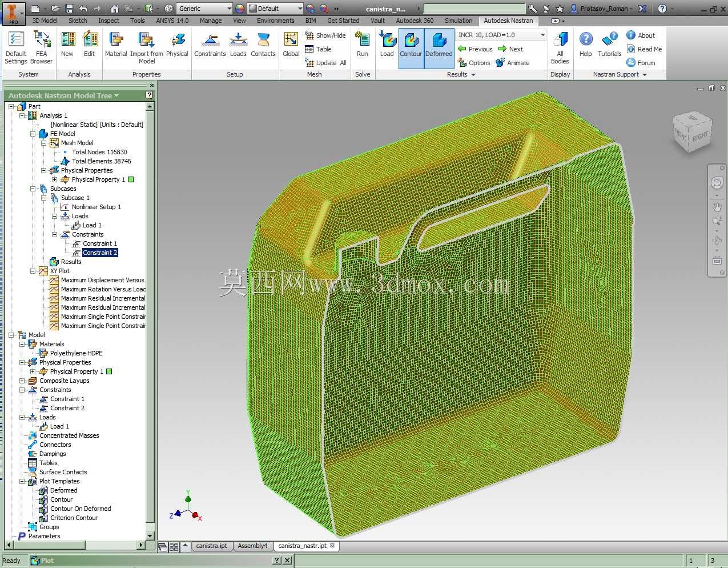Switch to canistra.ipt document tab

211,546
